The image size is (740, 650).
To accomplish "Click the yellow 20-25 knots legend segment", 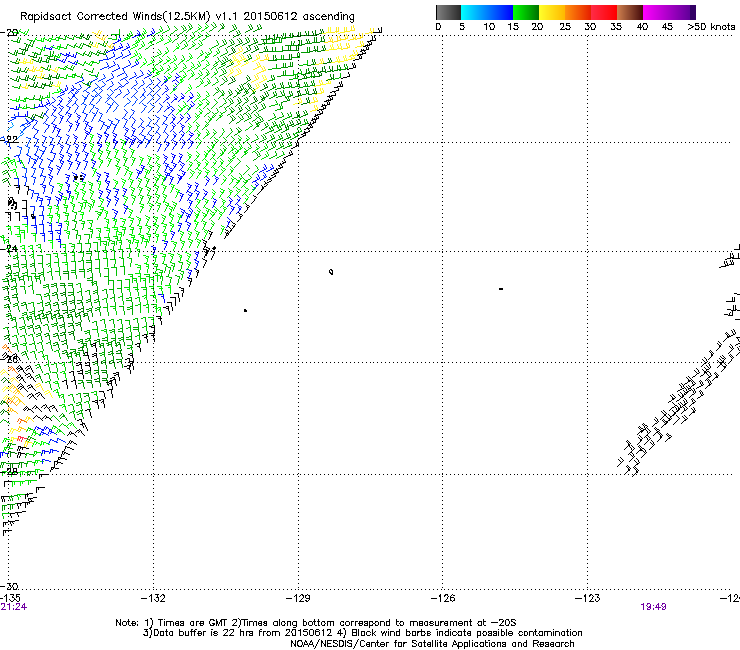I will (552, 12).
